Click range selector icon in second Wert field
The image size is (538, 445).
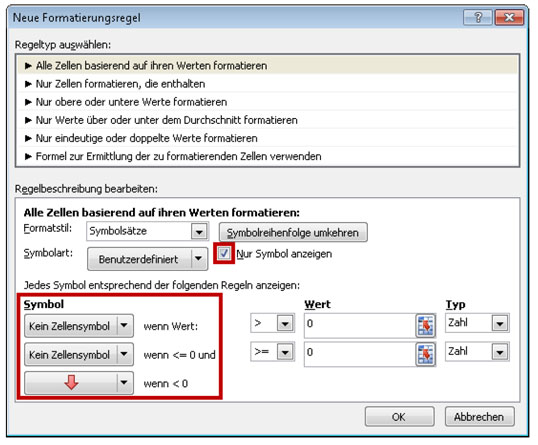tap(425, 354)
